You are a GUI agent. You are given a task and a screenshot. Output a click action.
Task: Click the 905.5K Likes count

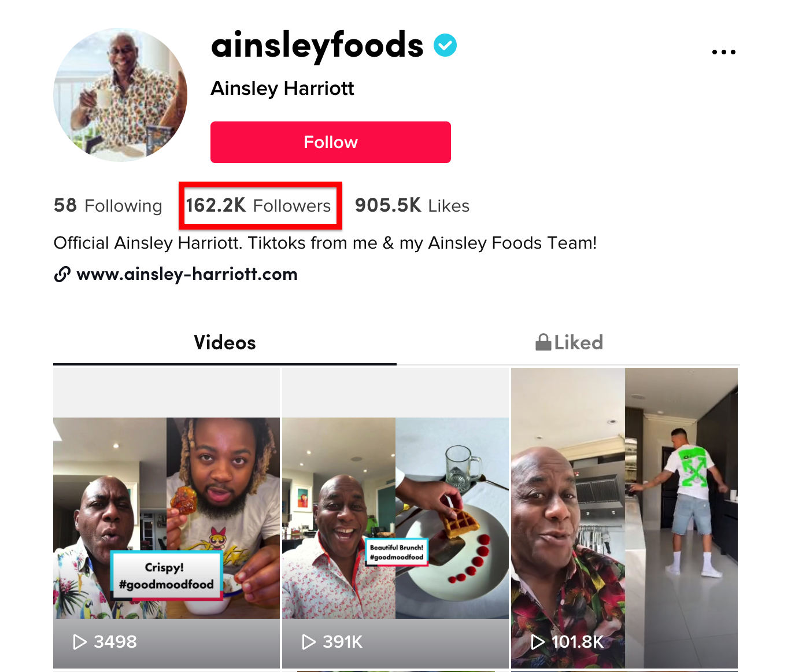coord(412,205)
